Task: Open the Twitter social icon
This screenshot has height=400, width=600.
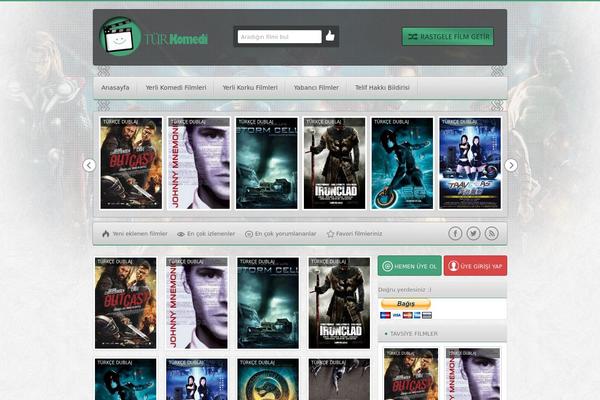Action: pos(473,233)
